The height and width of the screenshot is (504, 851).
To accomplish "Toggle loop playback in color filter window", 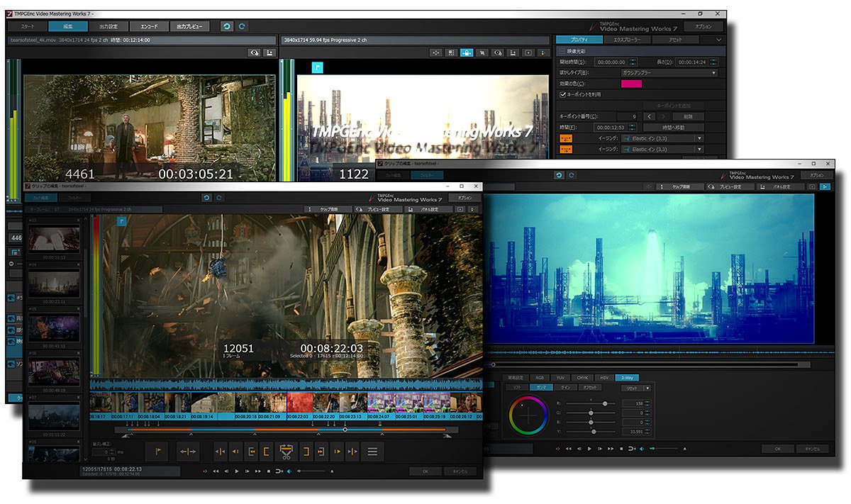I will tap(631, 449).
